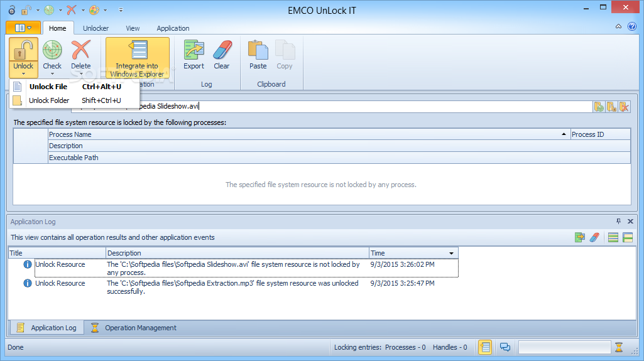This screenshot has height=361, width=644.
Task: Click the quick access Delete X icon
Action: coord(72,10)
